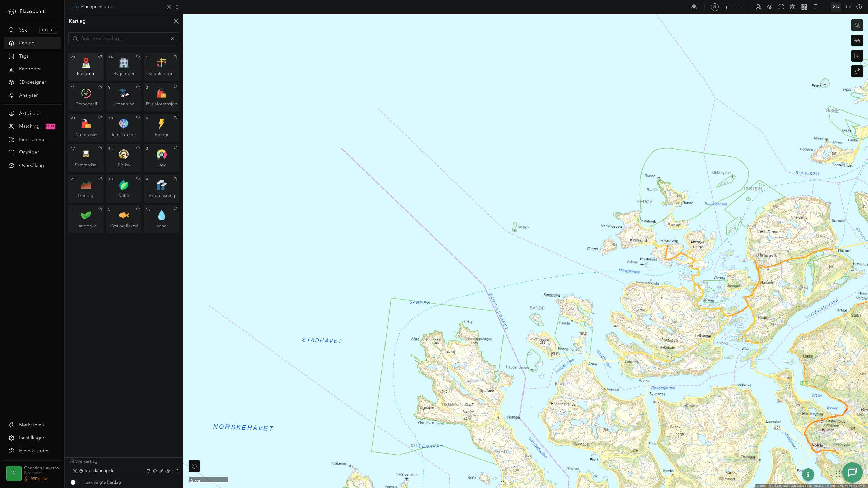Open Søk in the sidebar
Image resolution: width=868 pixels, height=488 pixels.
[32, 30]
